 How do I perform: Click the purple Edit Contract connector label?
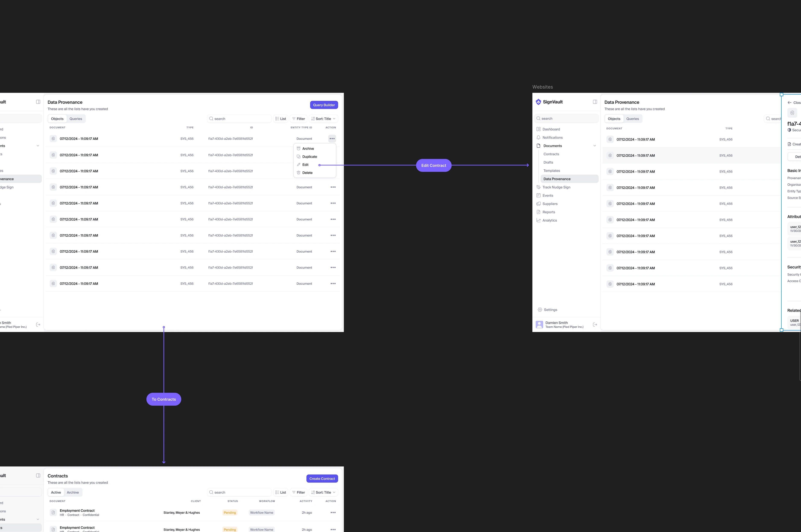[x=434, y=166]
